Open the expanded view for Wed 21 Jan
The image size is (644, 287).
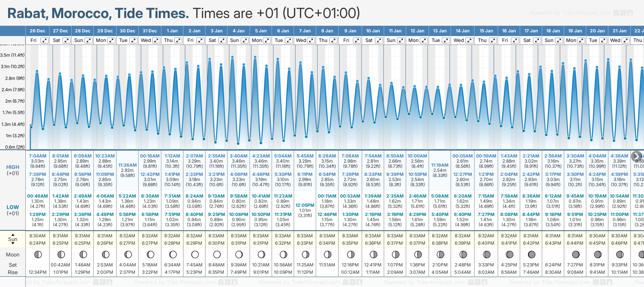coord(625,40)
